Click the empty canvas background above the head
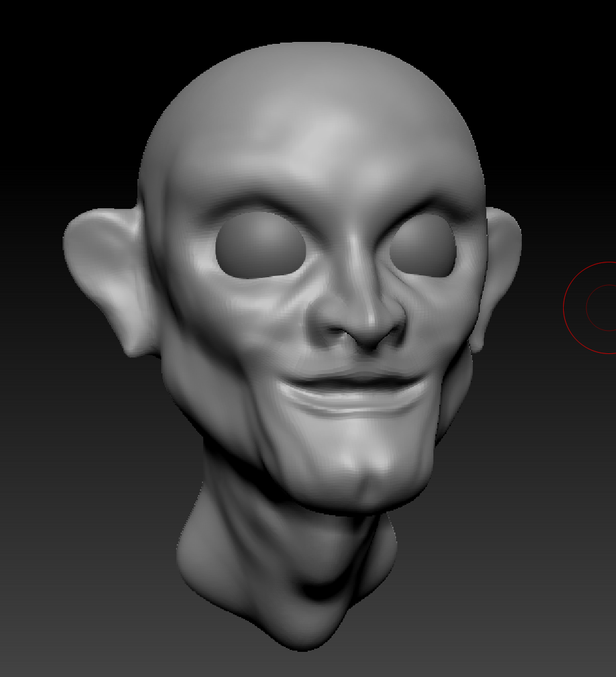 [310, 19]
